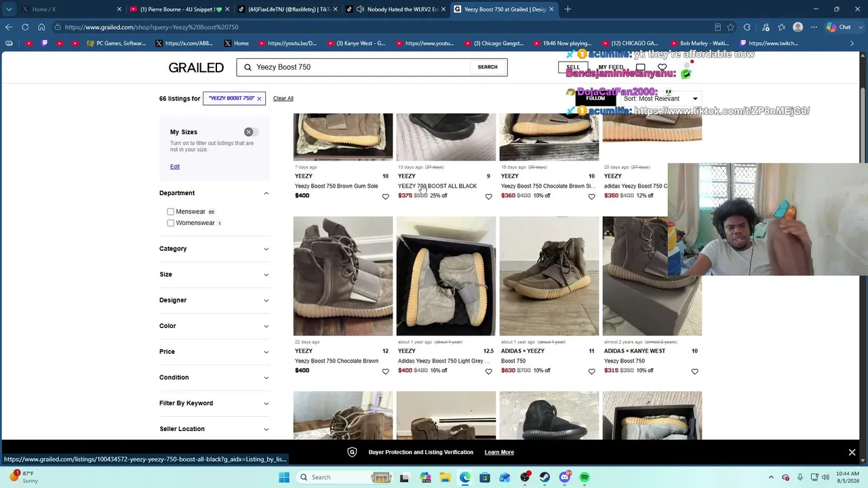The image size is (868, 488).
Task: Open the Light Grey Yeezy 750 listing photo
Action: (x=446, y=276)
